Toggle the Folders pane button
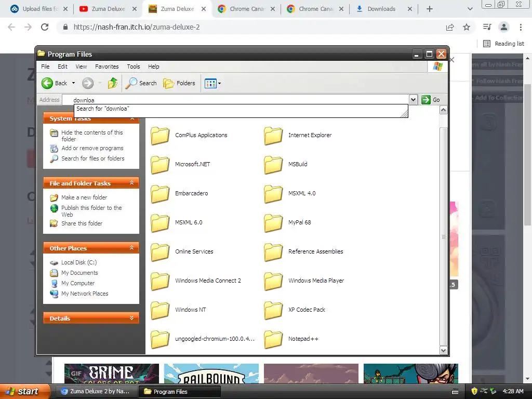The image size is (532, 399). (x=179, y=83)
